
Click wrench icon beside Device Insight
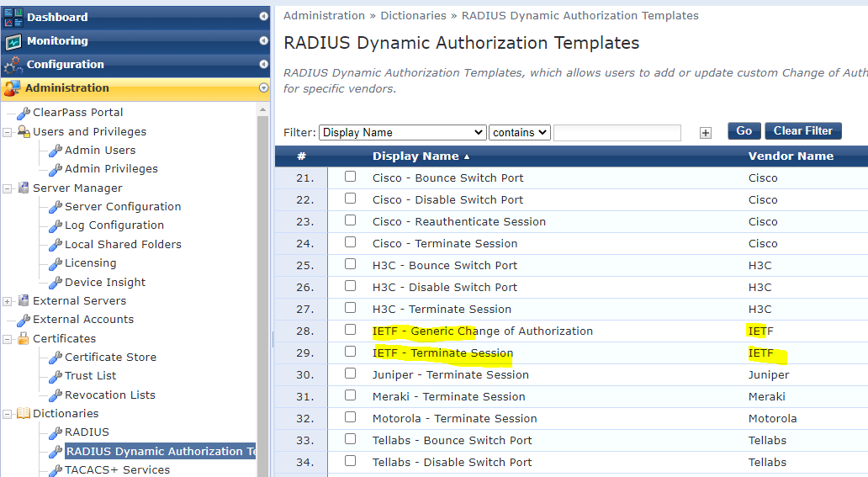[x=56, y=284]
